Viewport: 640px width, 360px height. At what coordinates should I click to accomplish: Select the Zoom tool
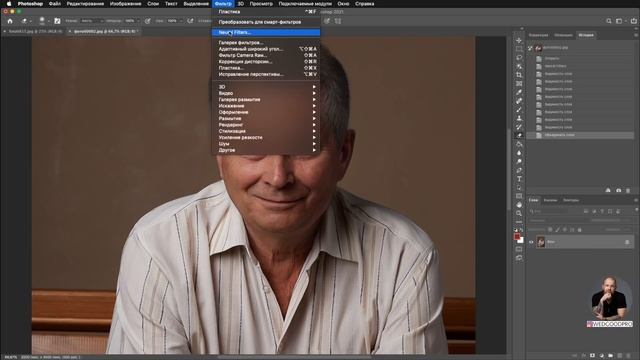pyautogui.click(x=519, y=213)
